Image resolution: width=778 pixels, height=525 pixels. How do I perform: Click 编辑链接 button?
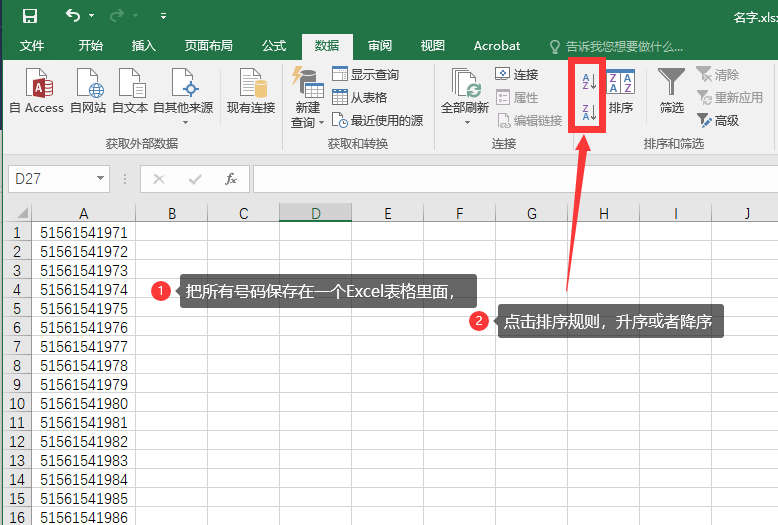(529, 120)
